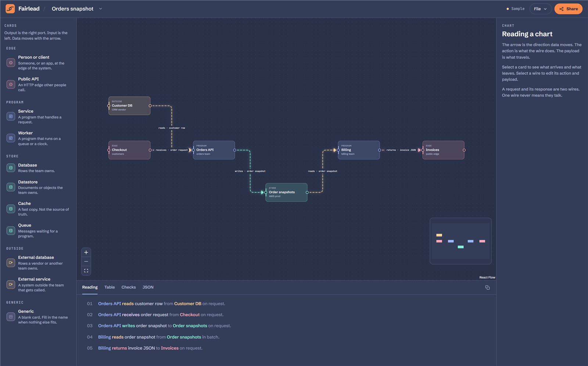Select the Cache card icon
The width and height of the screenshot is (588, 366).
coord(11,209)
